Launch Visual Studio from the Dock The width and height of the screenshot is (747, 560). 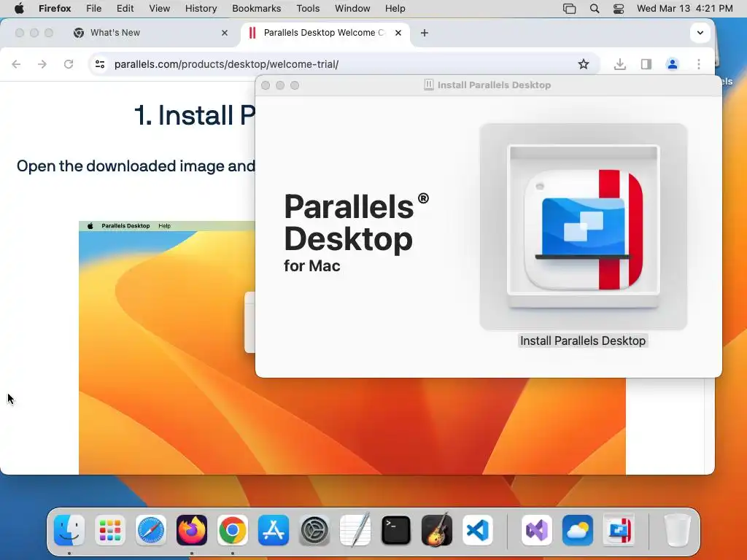pos(537,530)
